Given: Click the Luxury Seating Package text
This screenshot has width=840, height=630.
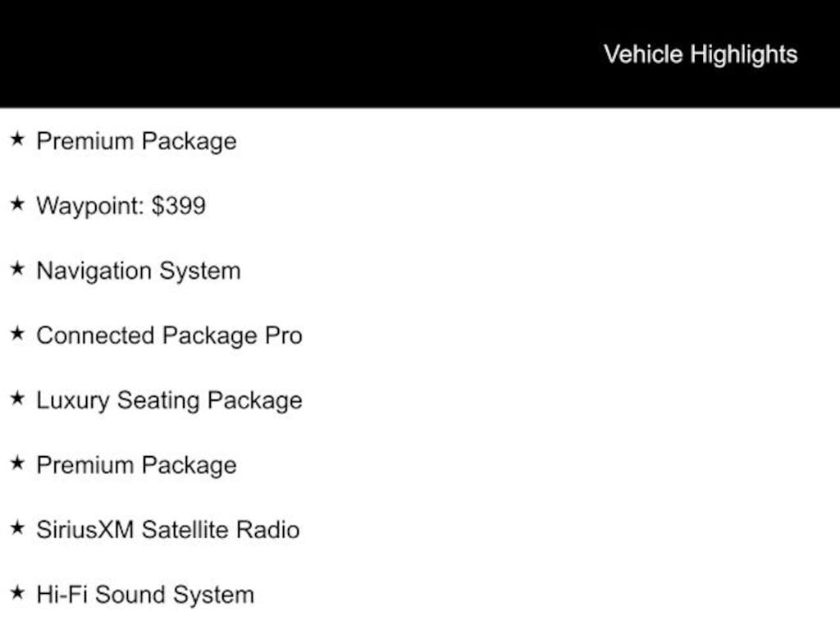Looking at the screenshot, I should (x=169, y=400).
